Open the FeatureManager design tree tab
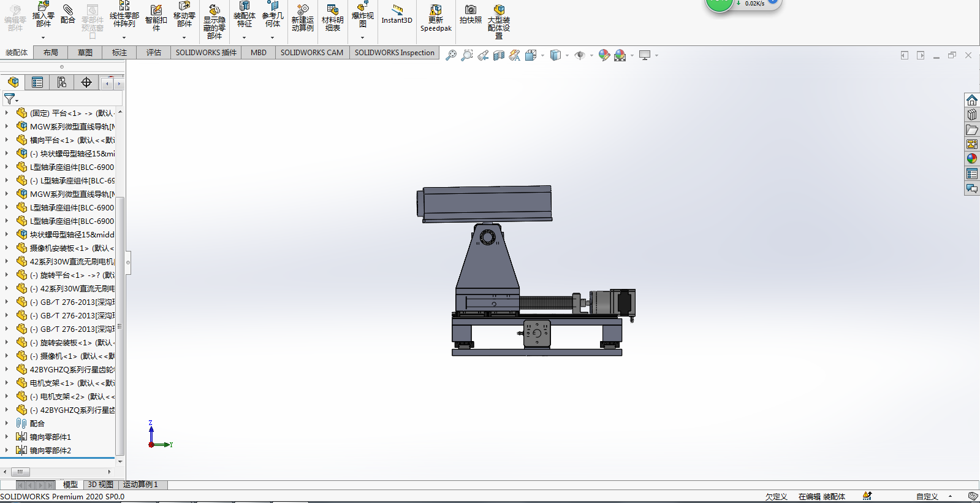The width and height of the screenshot is (980, 503). 13,82
